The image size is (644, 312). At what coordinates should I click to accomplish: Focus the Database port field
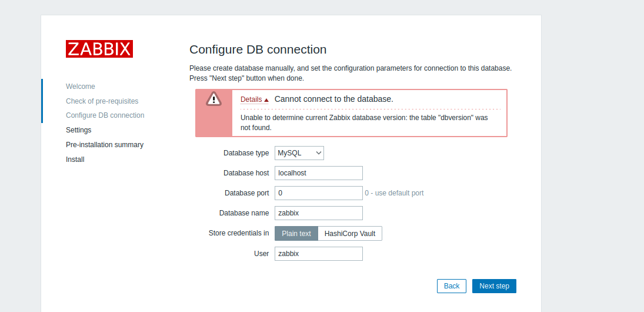[318, 193]
